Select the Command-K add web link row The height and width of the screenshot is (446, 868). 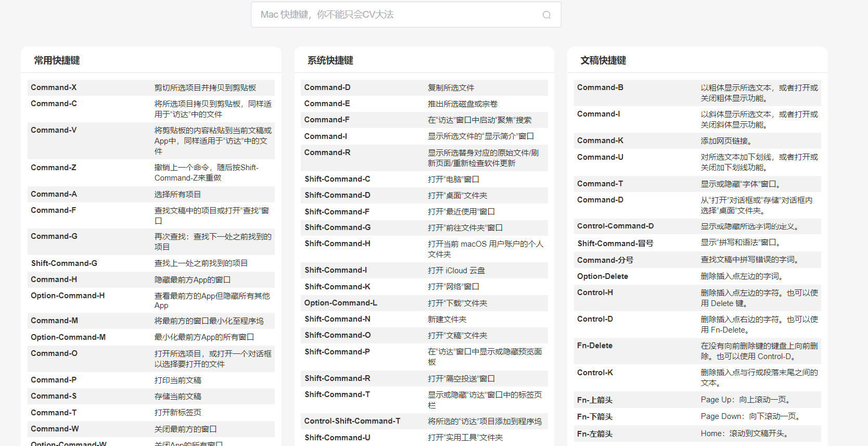697,141
